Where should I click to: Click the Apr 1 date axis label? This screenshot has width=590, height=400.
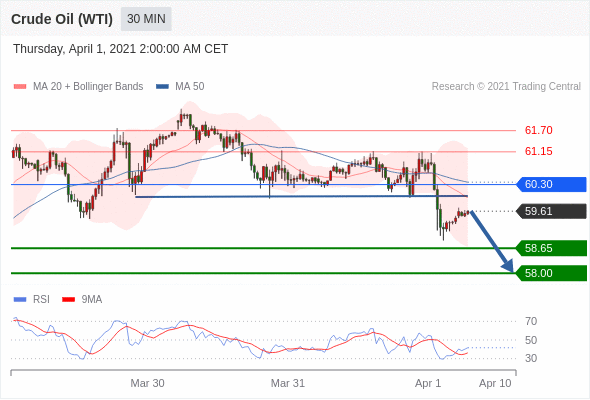point(427,383)
